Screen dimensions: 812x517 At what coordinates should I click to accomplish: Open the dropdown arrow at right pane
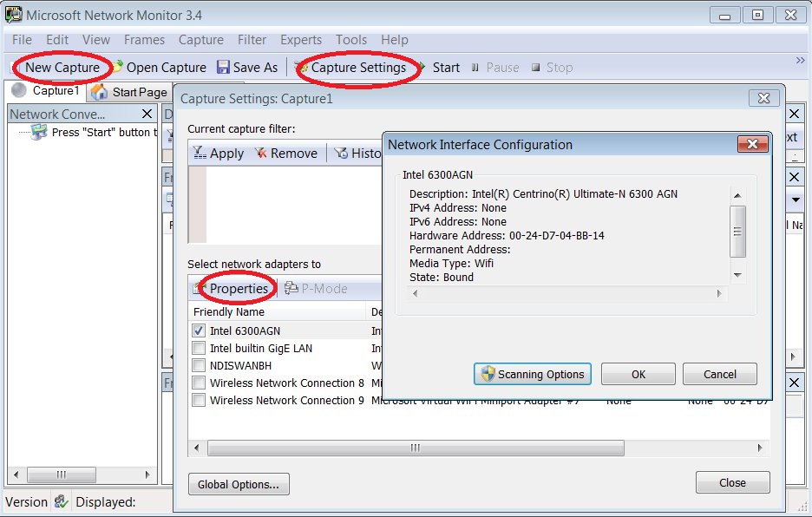pyautogui.click(x=796, y=200)
